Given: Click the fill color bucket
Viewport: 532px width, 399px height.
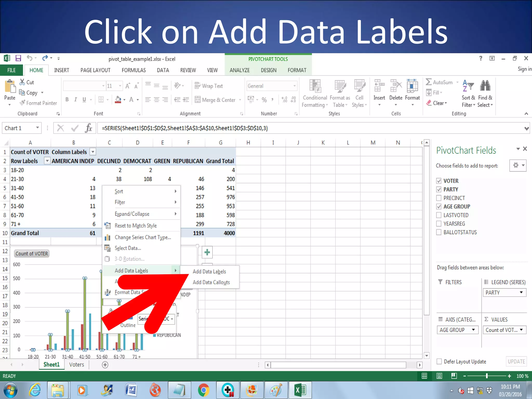Looking at the screenshot, I should click(118, 99).
